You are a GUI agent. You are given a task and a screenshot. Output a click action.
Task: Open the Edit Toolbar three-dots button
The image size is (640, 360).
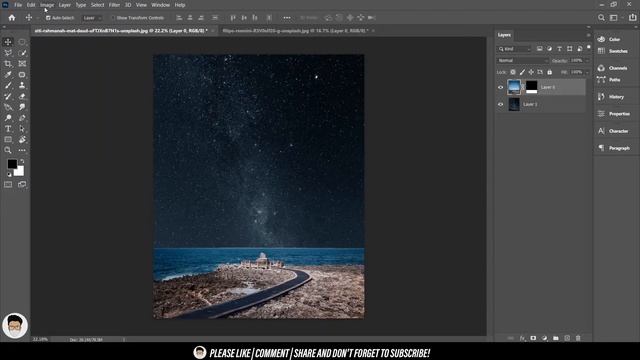click(x=22, y=150)
